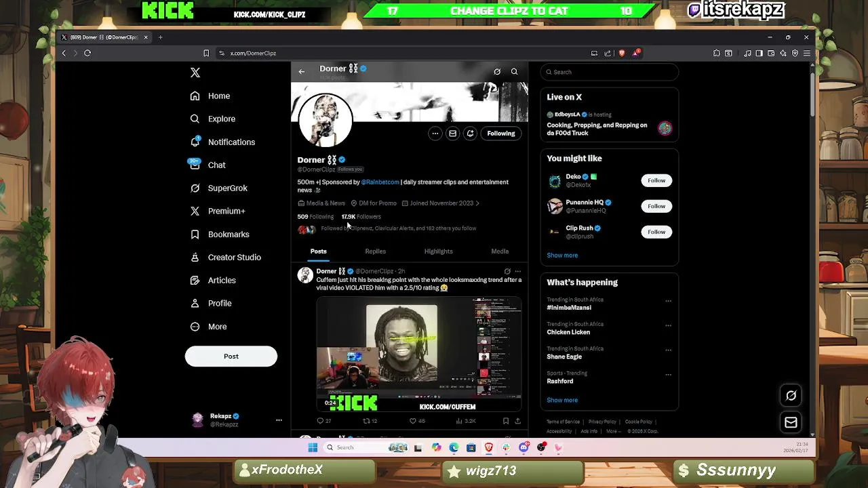The height and width of the screenshot is (488, 868).
Task: Click search icon in profile header
Action: [514, 72]
